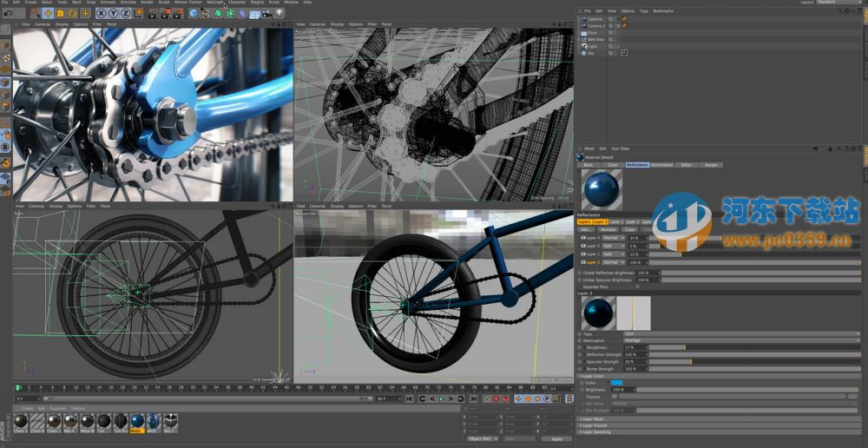Add a Camera object icon
868x448 pixels.
(266, 13)
